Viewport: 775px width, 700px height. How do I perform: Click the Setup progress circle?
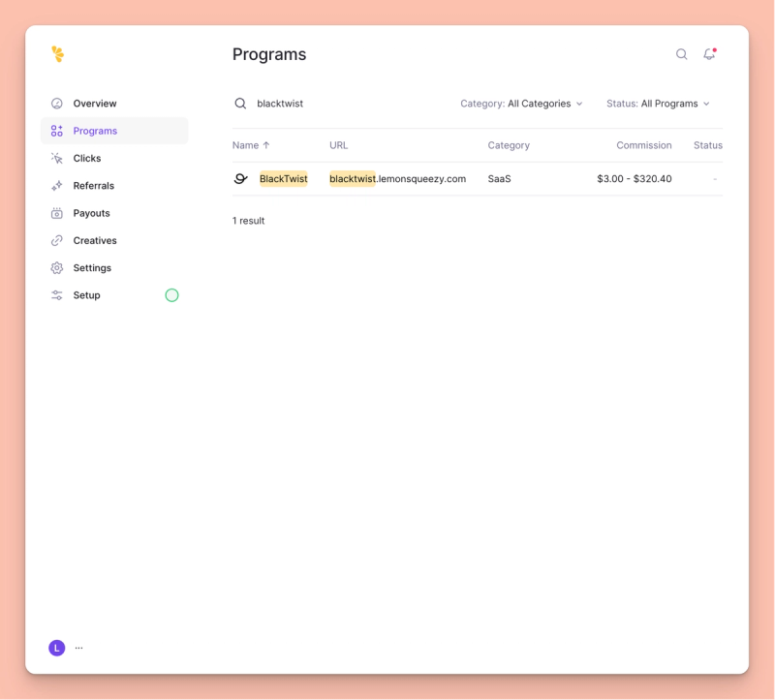[171, 295]
